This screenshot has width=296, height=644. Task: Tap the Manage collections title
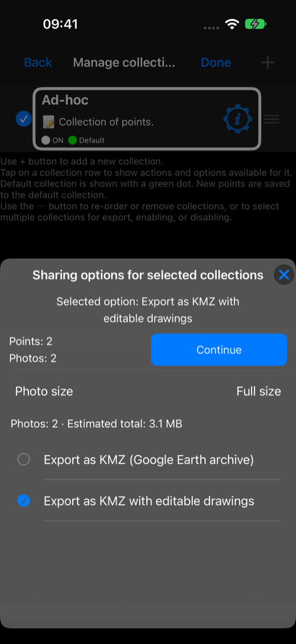[124, 62]
